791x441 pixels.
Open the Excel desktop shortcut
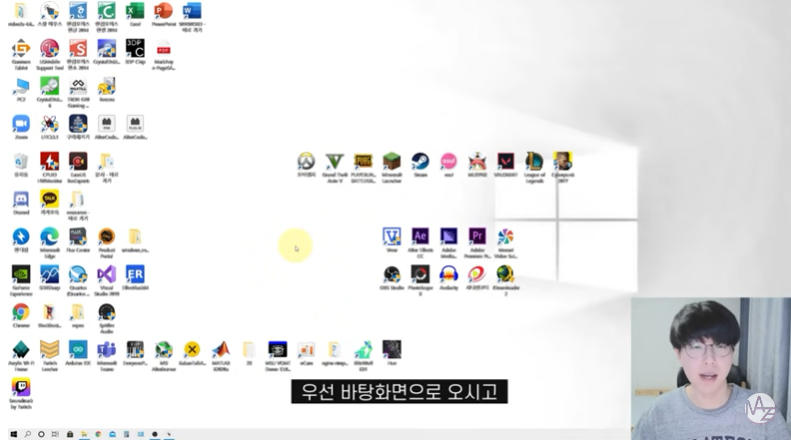[x=135, y=14]
